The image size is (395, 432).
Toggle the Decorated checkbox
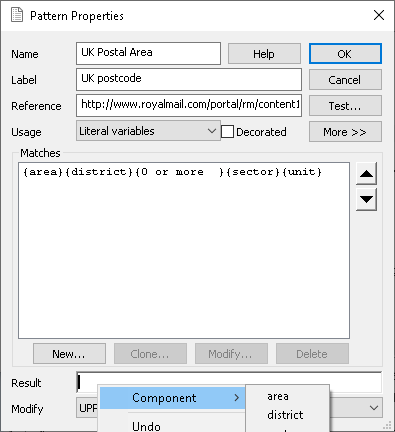[x=227, y=132]
